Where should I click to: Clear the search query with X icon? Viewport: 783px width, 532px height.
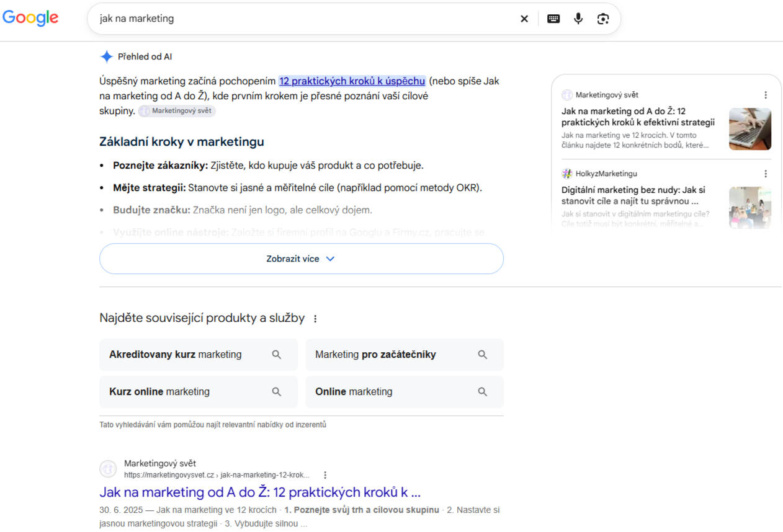[524, 19]
